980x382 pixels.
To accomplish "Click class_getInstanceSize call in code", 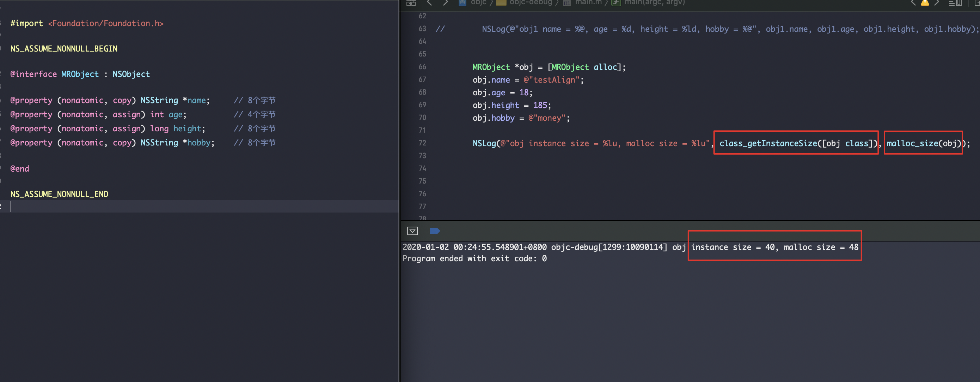I will click(768, 143).
